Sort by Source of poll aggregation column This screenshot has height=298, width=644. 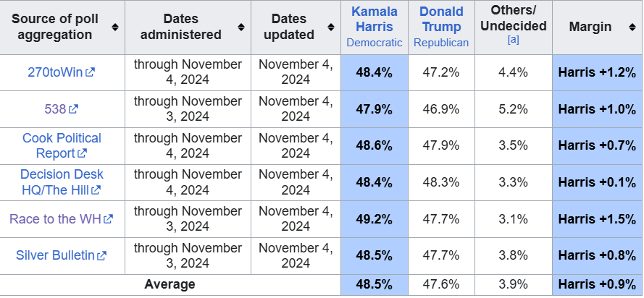tap(114, 27)
